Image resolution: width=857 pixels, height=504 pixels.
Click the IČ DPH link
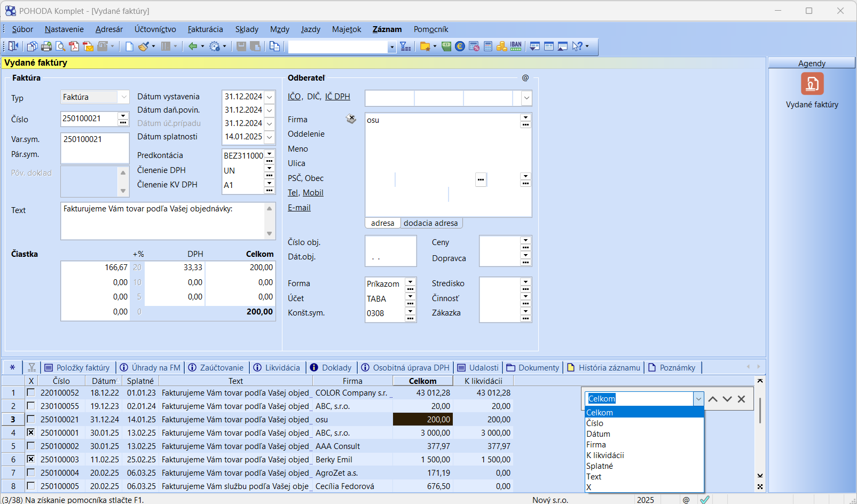pos(337,97)
